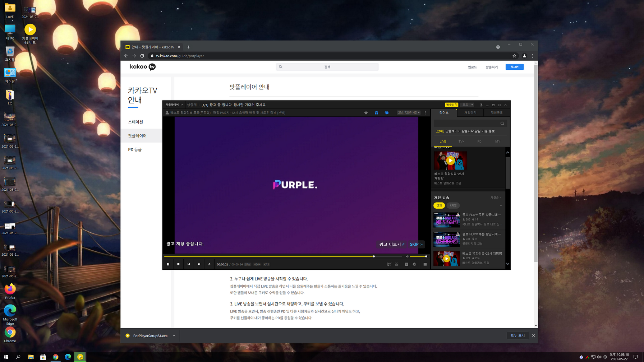Open the 시청순 sort dropdown

tap(496, 198)
